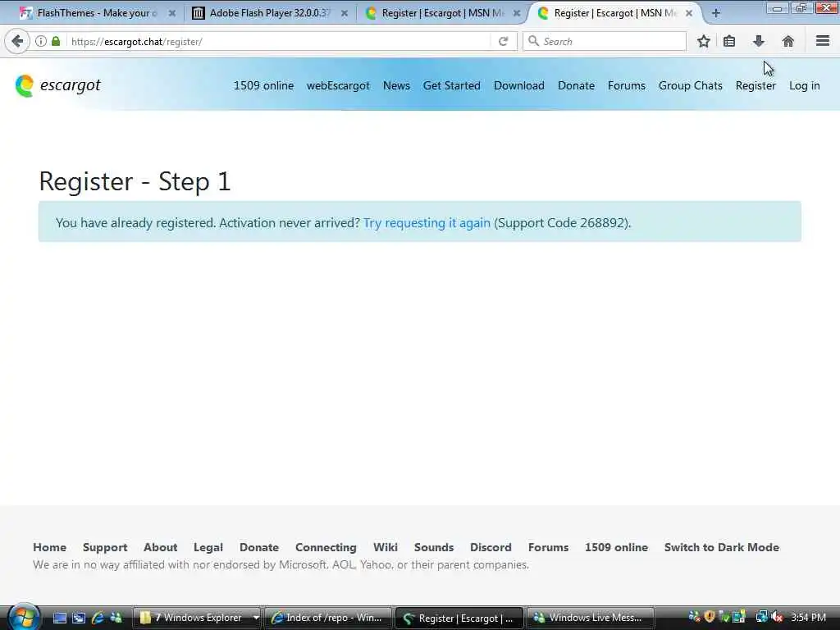Open site information via the info icon
840x630 pixels.
[x=41, y=41]
